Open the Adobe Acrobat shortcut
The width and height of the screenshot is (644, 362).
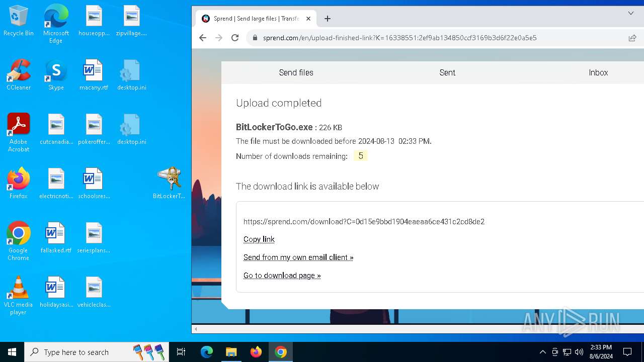pos(19,133)
